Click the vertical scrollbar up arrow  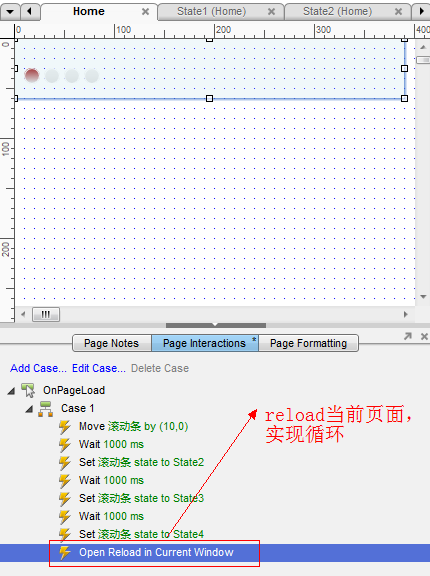[423, 47]
